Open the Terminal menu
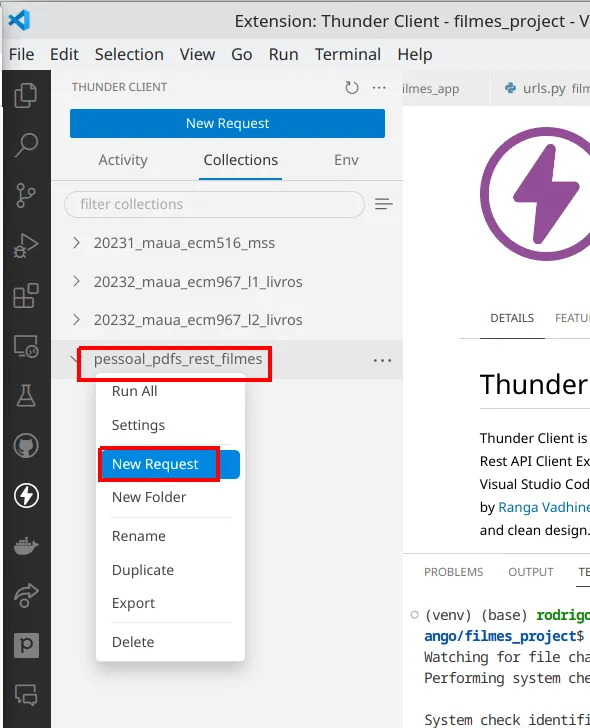The width and height of the screenshot is (590, 728). point(348,54)
